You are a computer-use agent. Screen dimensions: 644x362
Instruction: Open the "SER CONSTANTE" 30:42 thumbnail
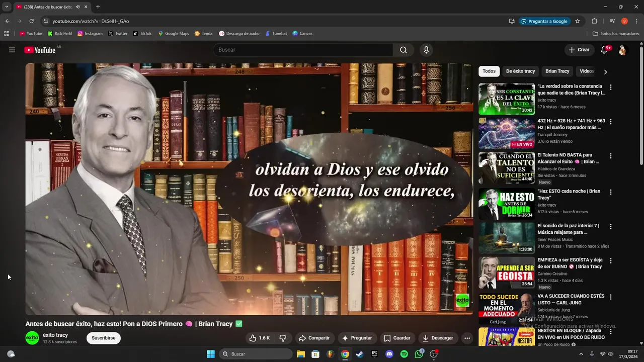pos(507,99)
